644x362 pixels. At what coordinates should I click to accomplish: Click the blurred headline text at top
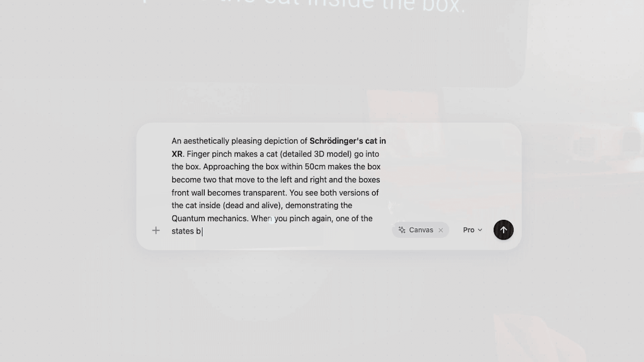(304, 5)
